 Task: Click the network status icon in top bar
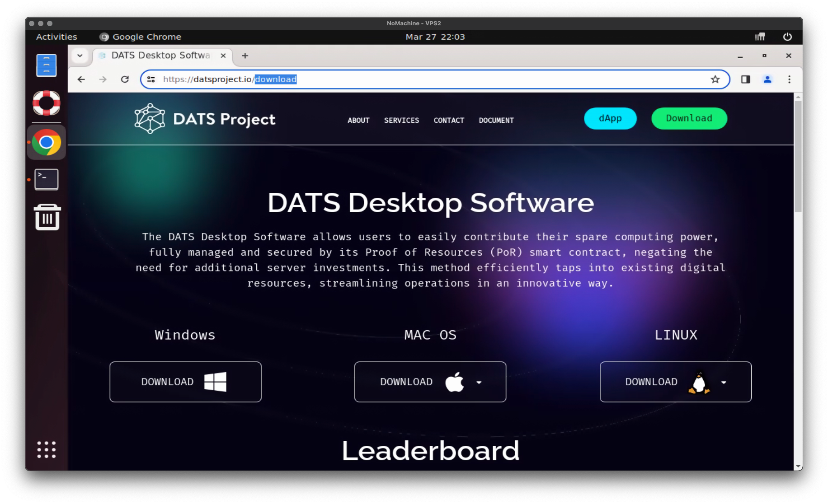pyautogui.click(x=760, y=37)
